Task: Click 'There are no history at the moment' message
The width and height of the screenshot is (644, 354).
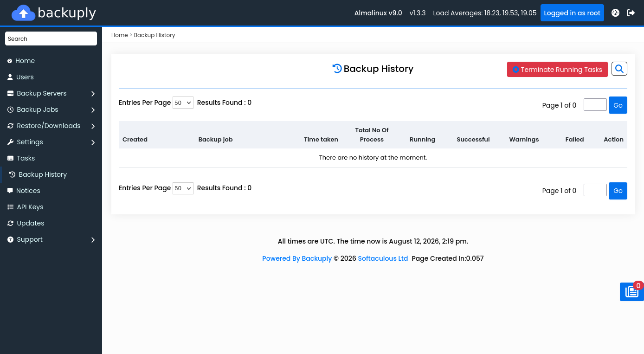Action: pos(373,158)
